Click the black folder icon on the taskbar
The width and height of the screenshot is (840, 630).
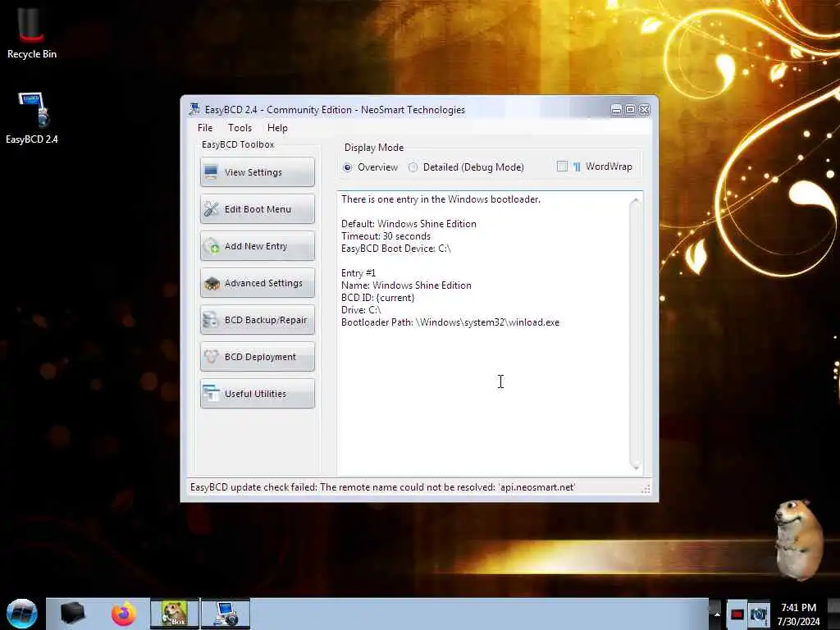click(x=72, y=614)
